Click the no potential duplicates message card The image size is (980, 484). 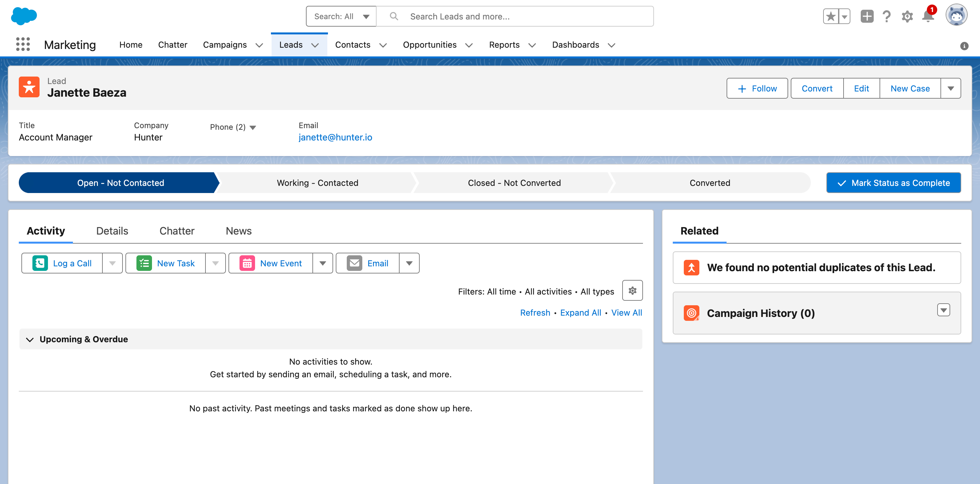click(x=816, y=267)
